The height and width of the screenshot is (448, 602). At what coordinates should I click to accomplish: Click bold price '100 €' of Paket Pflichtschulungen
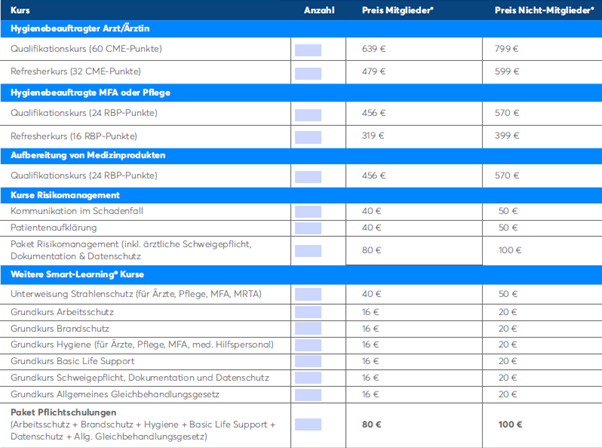click(x=510, y=424)
